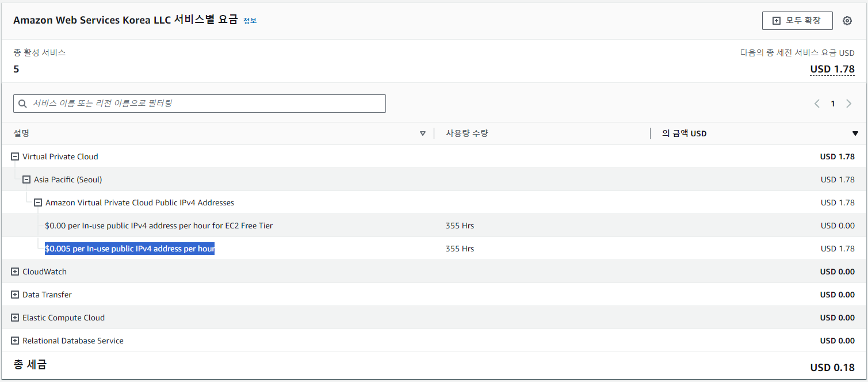This screenshot has height=382, width=868.
Task: Click the Relational Database Service name
Action: click(x=73, y=341)
